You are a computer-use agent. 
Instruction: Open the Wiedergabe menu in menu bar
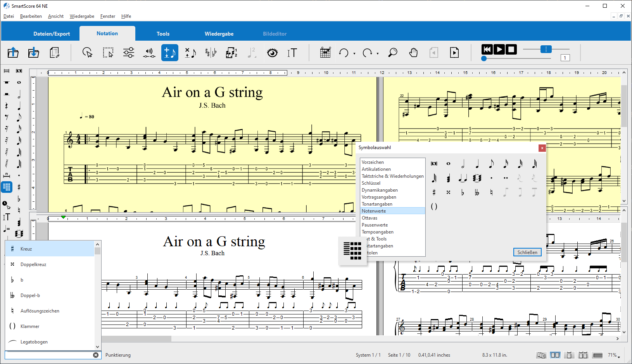point(82,16)
